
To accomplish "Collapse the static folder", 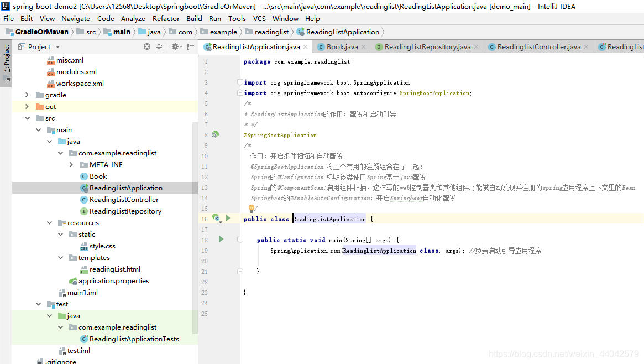I will point(60,234).
